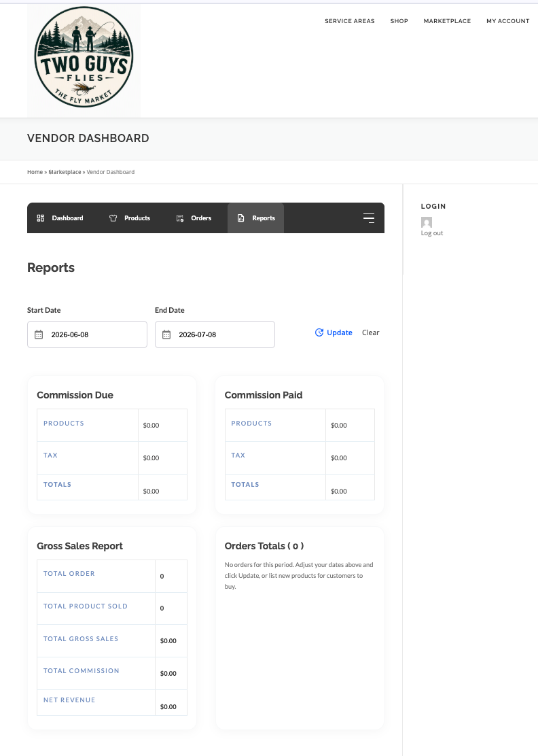Click the Update button

tap(334, 332)
